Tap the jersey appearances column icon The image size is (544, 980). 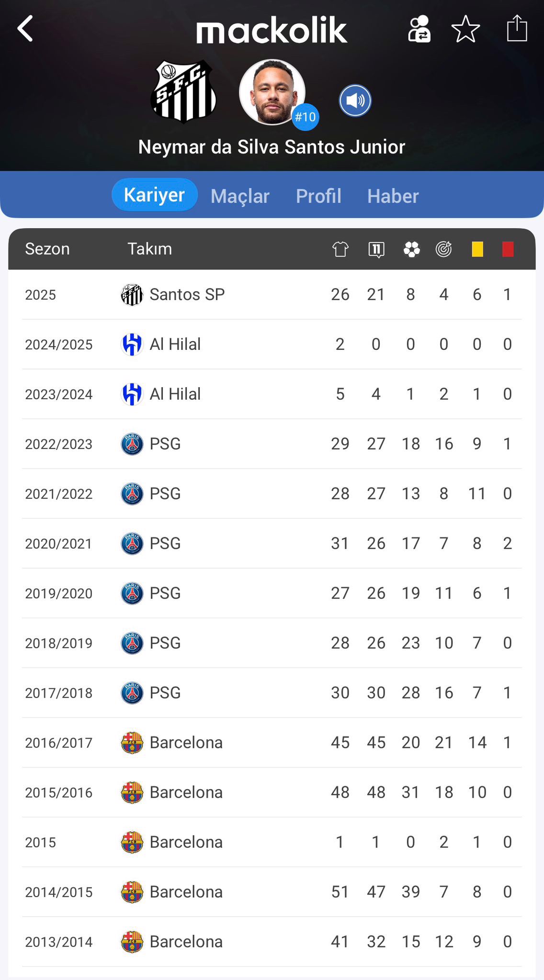tap(340, 249)
